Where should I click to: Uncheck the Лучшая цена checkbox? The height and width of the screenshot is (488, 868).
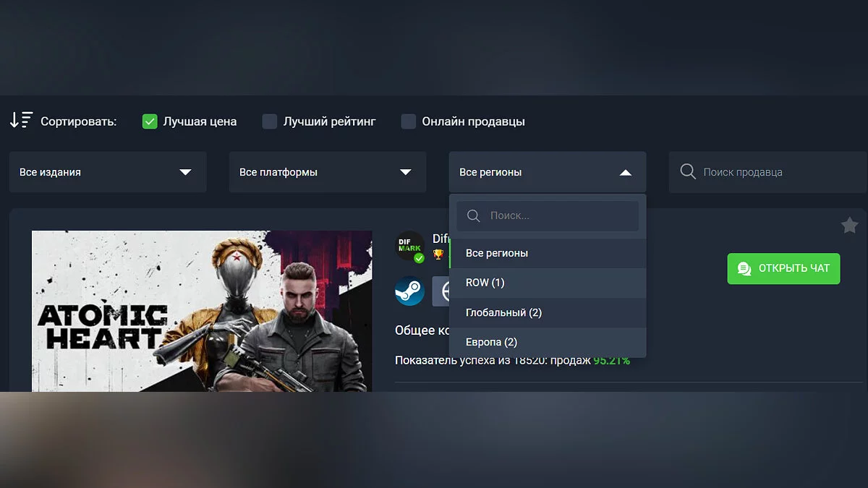[150, 121]
